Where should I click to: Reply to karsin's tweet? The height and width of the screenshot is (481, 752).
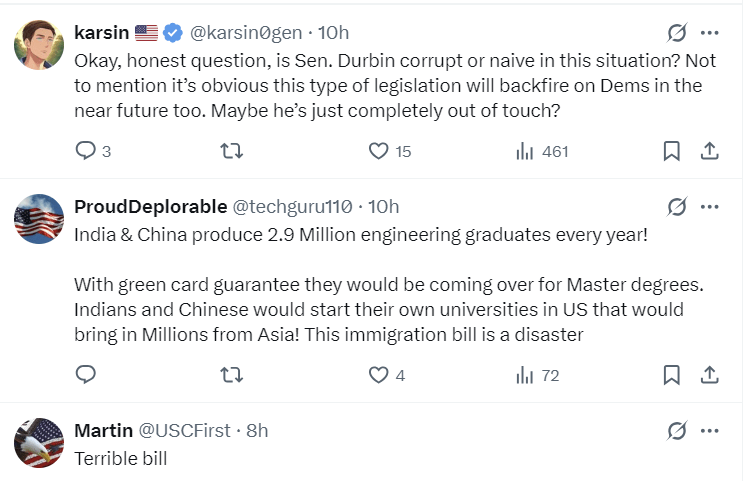(x=87, y=151)
